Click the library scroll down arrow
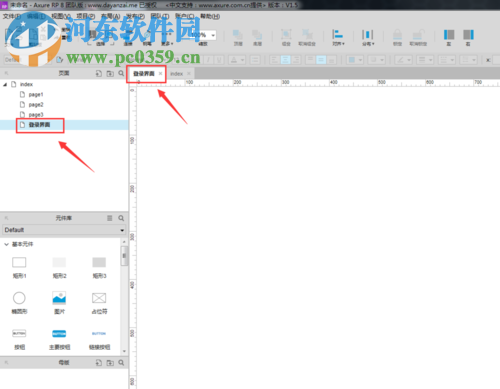 pyautogui.click(x=124, y=351)
